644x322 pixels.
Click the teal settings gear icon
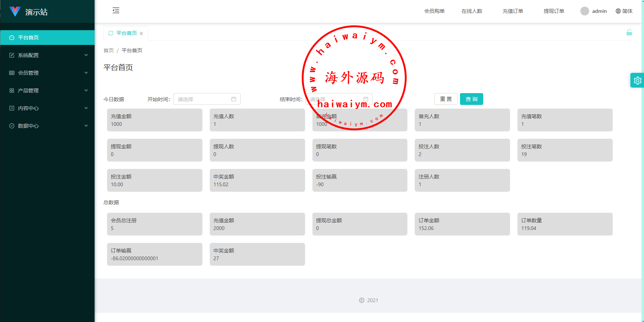[637, 80]
